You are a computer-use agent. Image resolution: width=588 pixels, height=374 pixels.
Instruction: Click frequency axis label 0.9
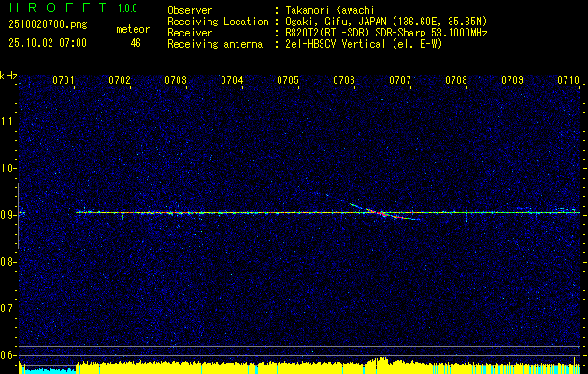(7, 215)
